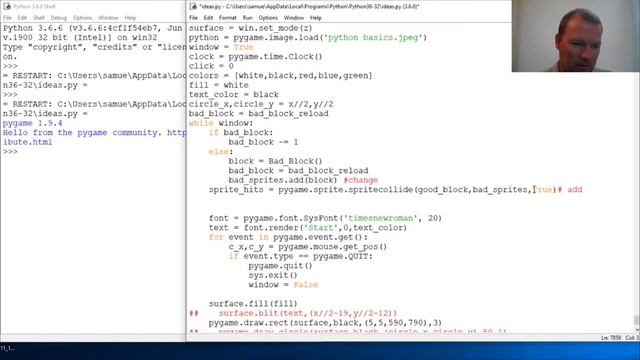Click the 'fill = white' line
This screenshot has height=360, width=640.
(218, 85)
